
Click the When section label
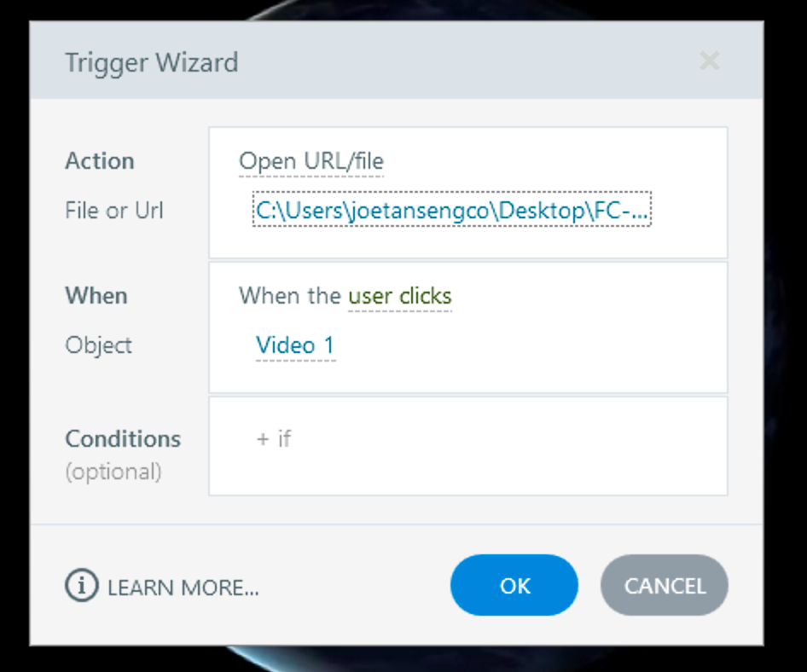tap(96, 296)
